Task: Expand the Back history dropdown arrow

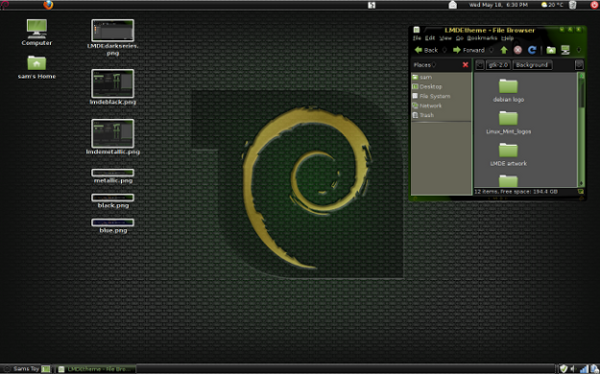Action: click(444, 50)
